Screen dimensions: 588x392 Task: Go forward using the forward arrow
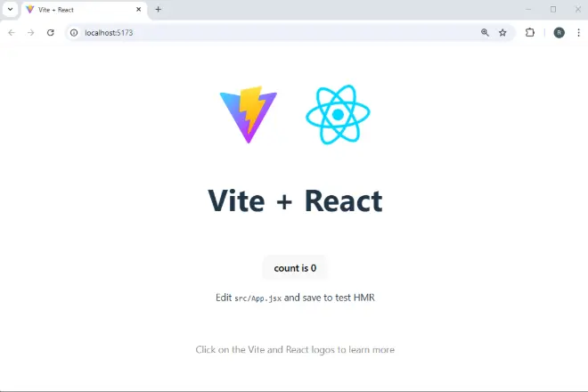pyautogui.click(x=31, y=33)
